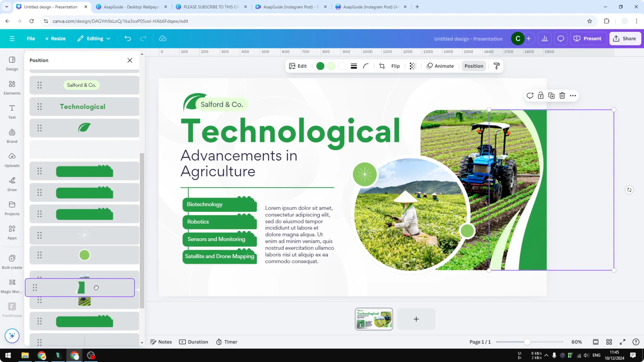644x362 pixels.
Task: Switch to the Draw panel
Action: pyautogui.click(x=12, y=184)
